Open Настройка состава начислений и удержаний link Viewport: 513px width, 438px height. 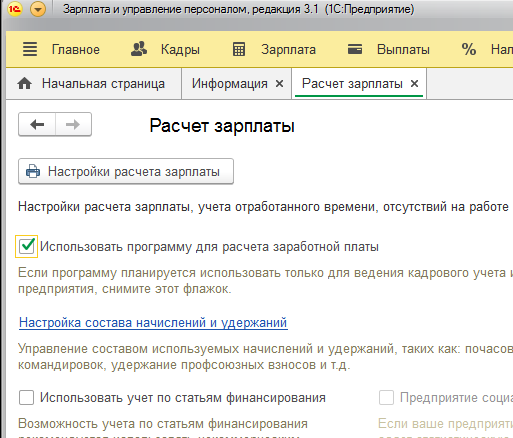click(153, 323)
